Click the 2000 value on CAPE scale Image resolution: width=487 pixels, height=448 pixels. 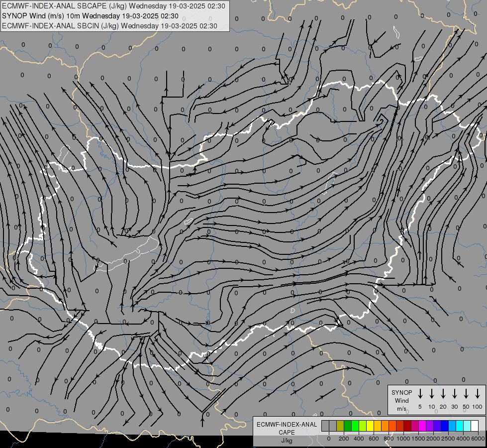click(x=433, y=439)
